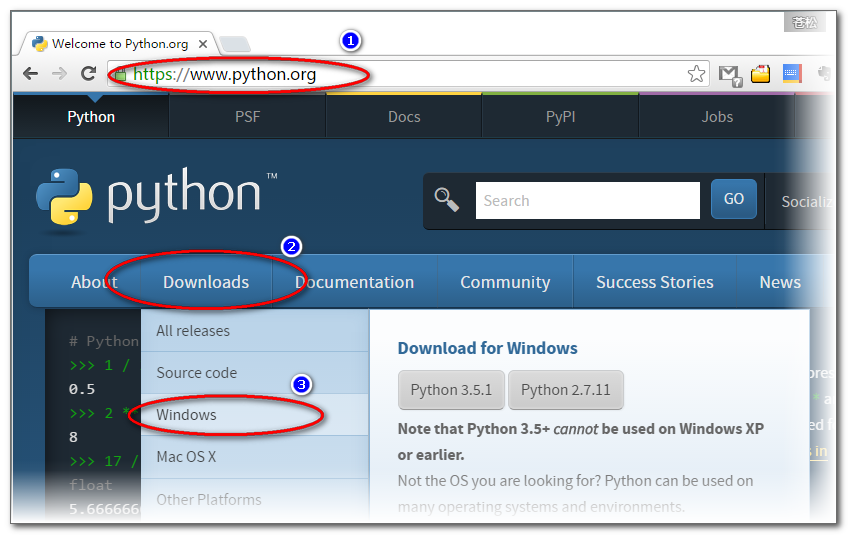Open the Downloads menu

pos(206,282)
